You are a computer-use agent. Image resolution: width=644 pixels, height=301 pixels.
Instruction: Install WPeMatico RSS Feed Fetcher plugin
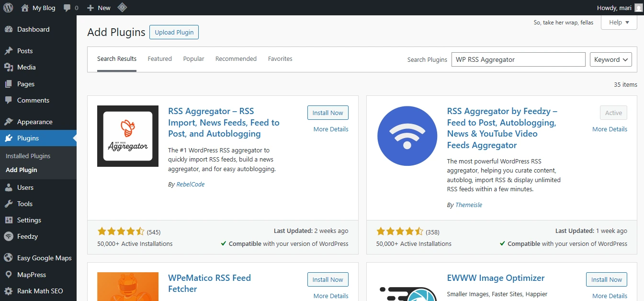click(x=328, y=279)
